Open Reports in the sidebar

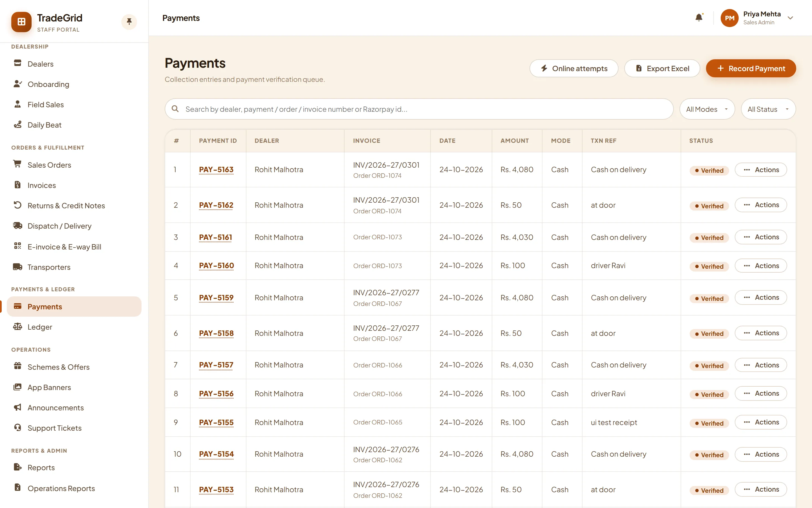tap(74, 467)
